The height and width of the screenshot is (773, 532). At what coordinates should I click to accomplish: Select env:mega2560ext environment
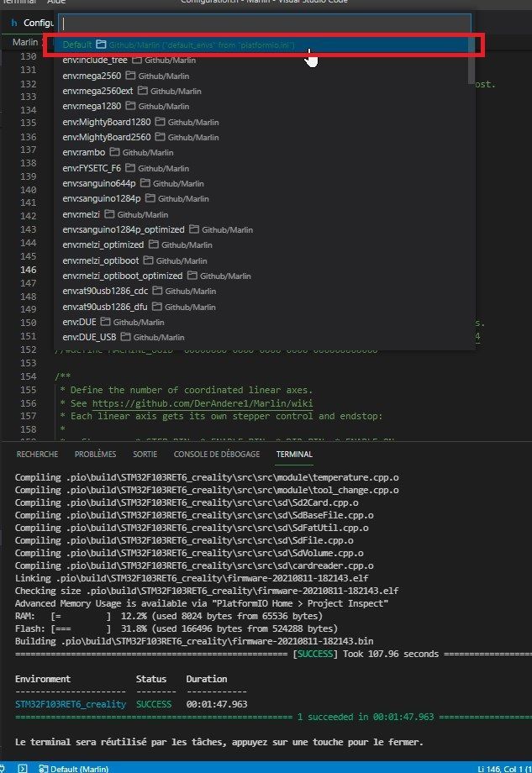coord(264,92)
